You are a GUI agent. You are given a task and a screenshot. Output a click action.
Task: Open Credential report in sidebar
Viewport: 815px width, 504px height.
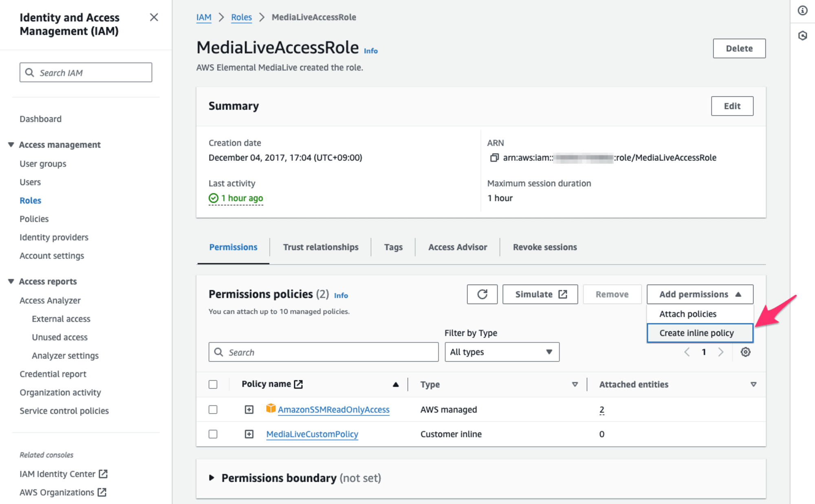(53, 374)
